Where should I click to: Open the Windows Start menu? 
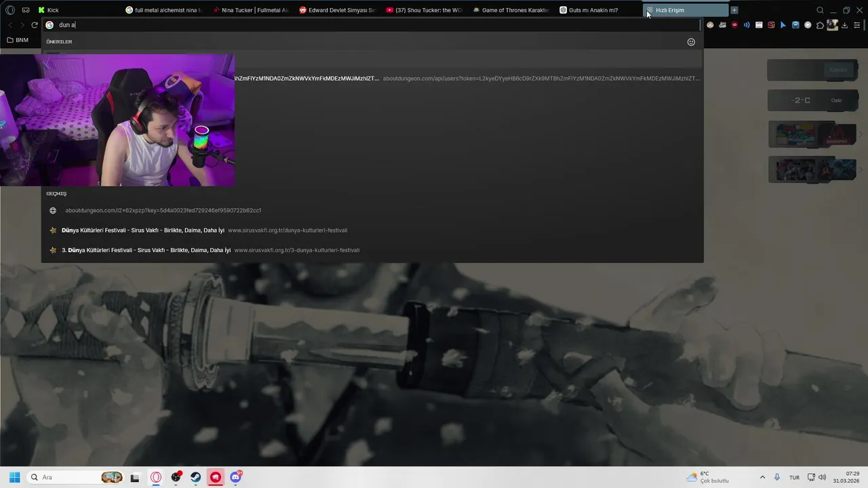pyautogui.click(x=14, y=477)
